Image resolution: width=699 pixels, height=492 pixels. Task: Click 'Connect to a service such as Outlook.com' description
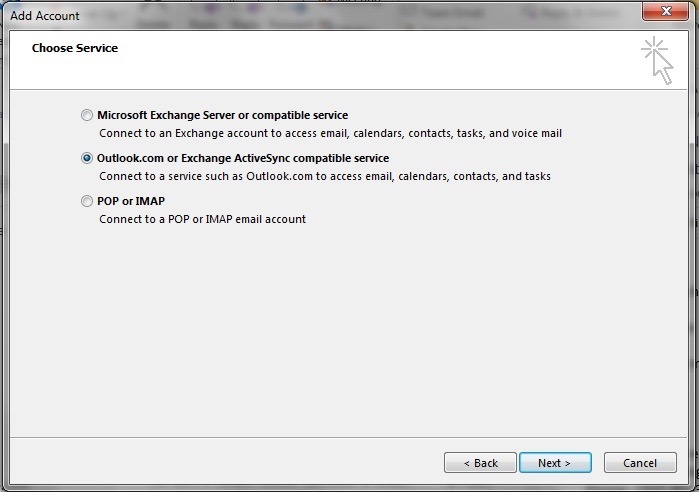click(x=325, y=176)
